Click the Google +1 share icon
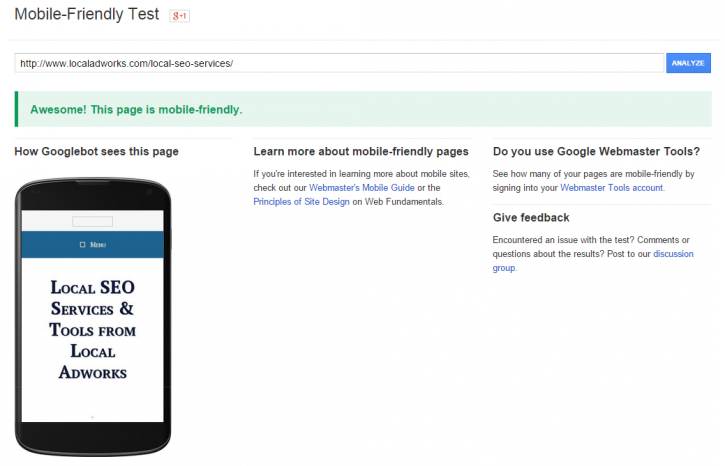Screen dimensions: 725x466 click(x=179, y=16)
